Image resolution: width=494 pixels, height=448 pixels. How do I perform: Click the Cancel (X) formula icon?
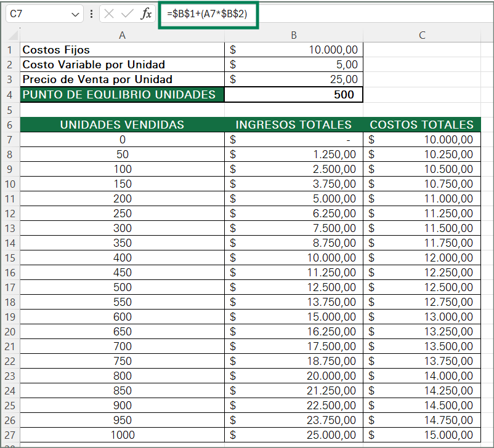coord(109,14)
